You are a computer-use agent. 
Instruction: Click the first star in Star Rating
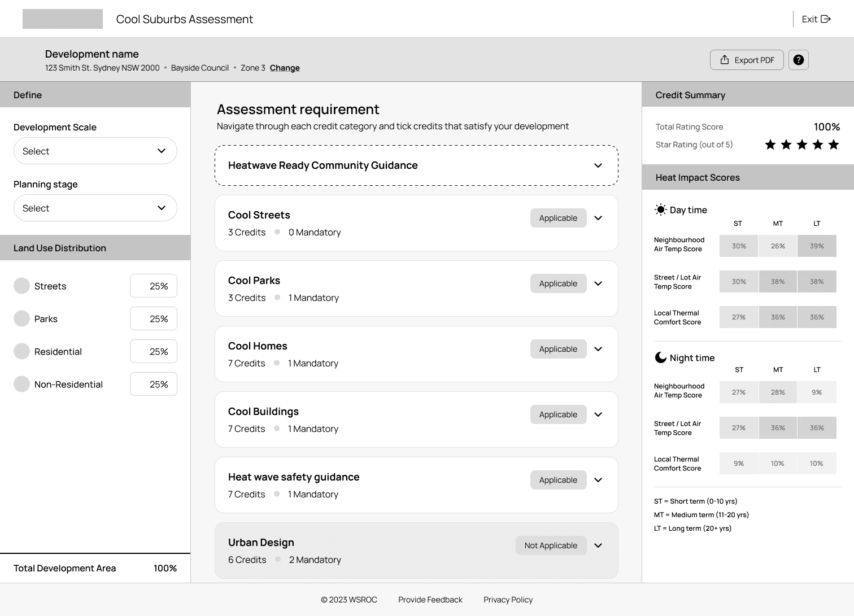click(x=770, y=145)
